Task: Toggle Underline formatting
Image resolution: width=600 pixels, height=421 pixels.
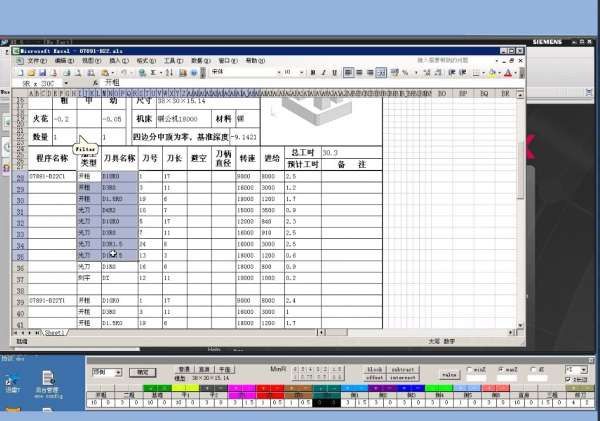Action: [x=334, y=73]
